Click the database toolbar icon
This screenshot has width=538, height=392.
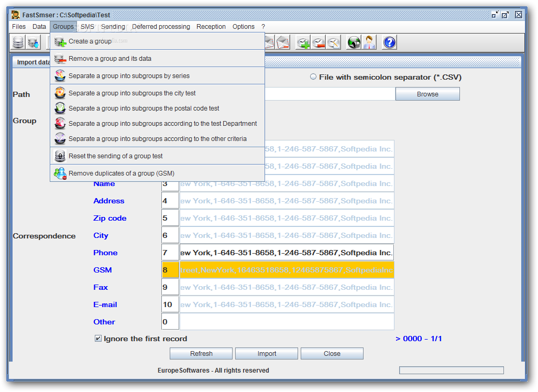pos(18,42)
